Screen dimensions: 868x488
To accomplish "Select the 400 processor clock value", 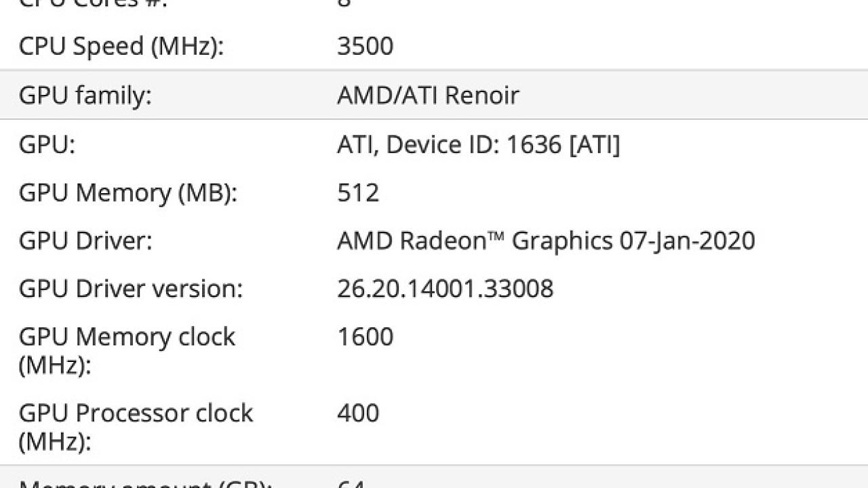I will click(x=358, y=413).
